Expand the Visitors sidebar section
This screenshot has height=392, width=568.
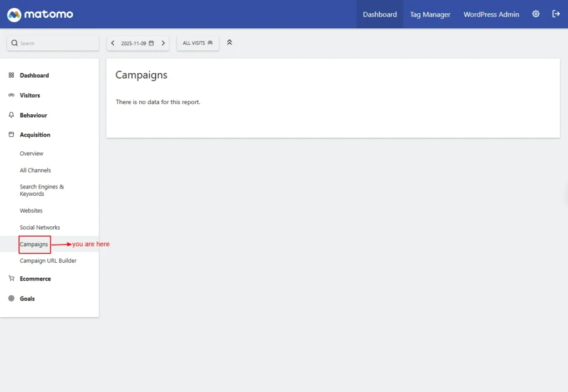tap(30, 95)
